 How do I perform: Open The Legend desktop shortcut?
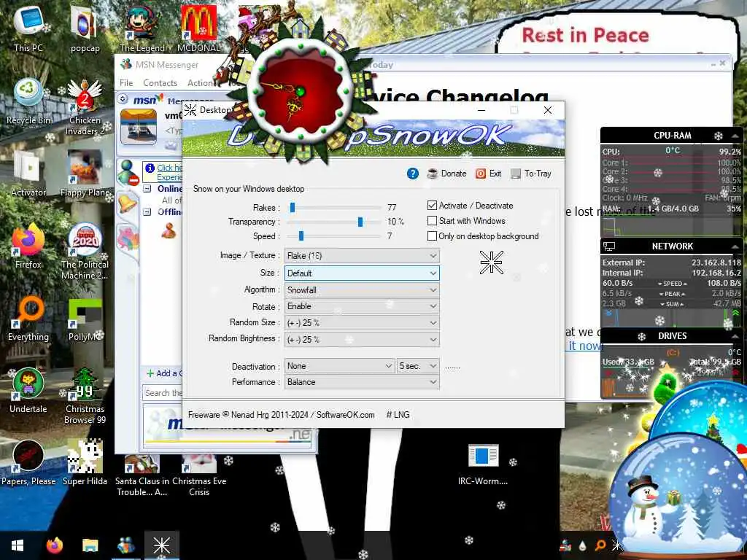point(142,28)
